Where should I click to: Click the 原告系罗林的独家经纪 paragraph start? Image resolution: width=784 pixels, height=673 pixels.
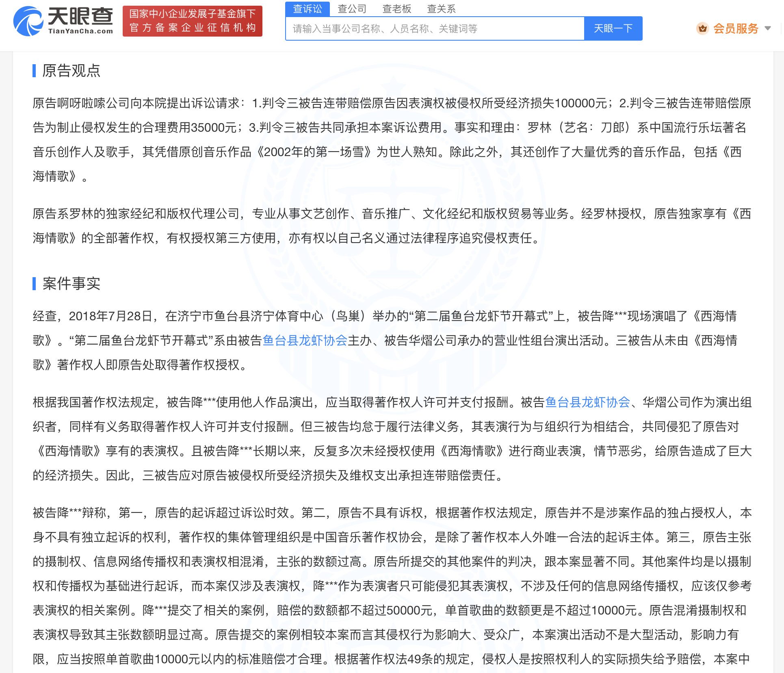click(x=94, y=214)
